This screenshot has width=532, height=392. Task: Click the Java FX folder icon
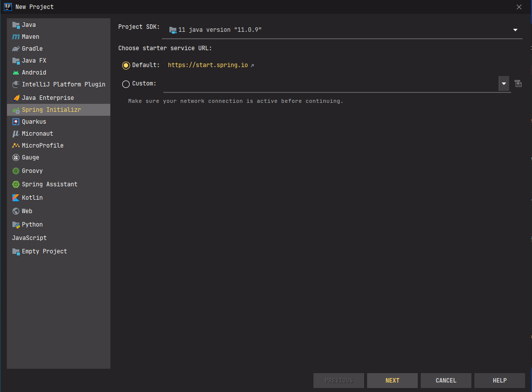16,61
